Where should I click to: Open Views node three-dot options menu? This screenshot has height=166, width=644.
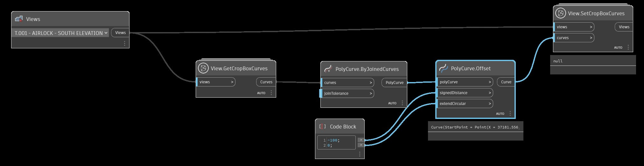[124, 43]
